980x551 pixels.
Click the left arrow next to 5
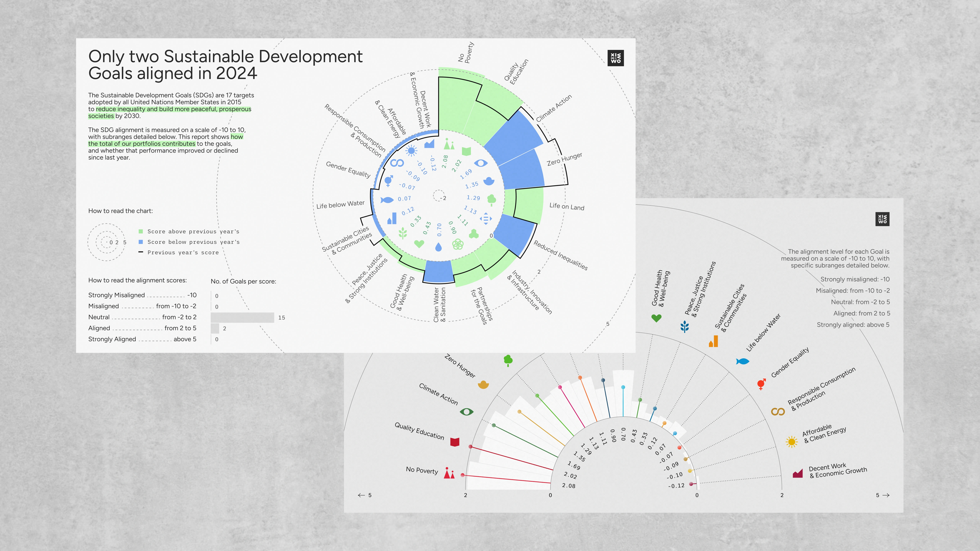point(361,495)
